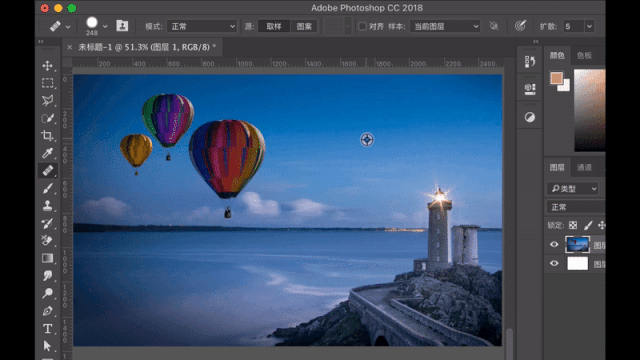The height and width of the screenshot is (360, 640).
Task: Select the Eraser tool
Action: [x=47, y=240]
